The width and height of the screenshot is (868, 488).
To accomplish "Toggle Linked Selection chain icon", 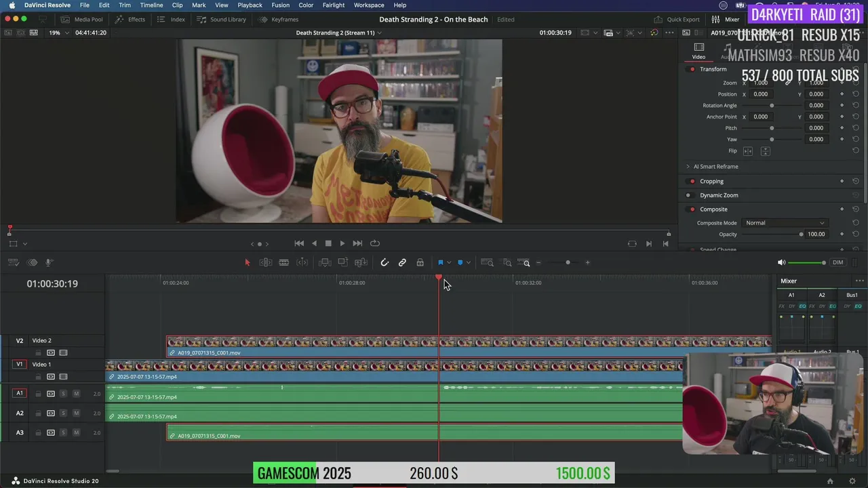I will [x=402, y=262].
